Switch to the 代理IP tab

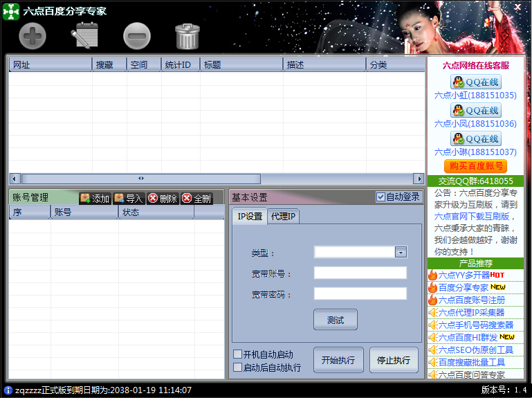pos(283,217)
